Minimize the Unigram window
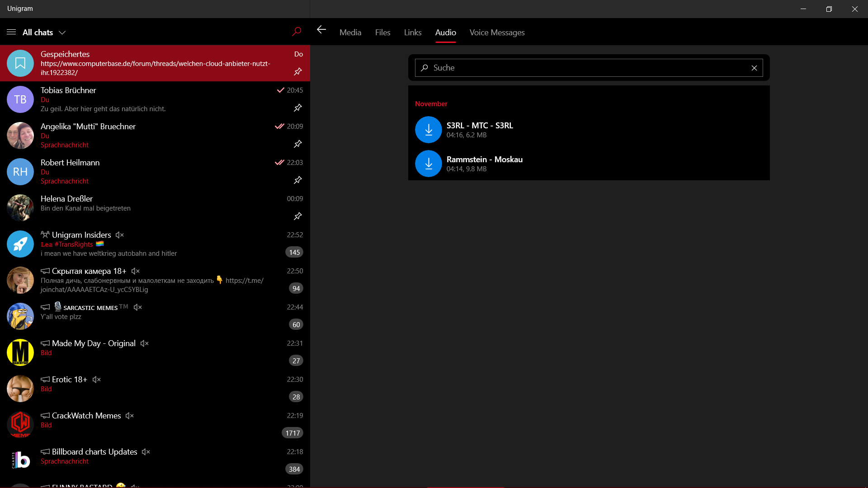The image size is (868, 488). coord(803,9)
